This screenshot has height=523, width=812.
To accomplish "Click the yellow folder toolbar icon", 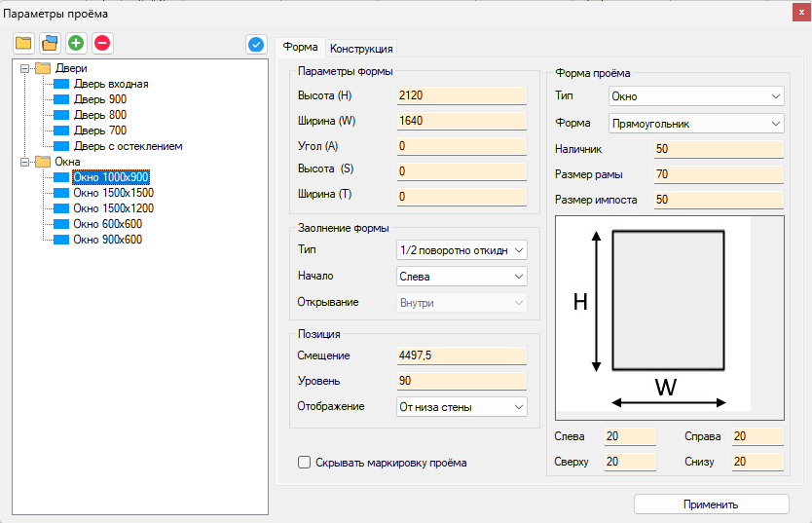I will coord(23,44).
